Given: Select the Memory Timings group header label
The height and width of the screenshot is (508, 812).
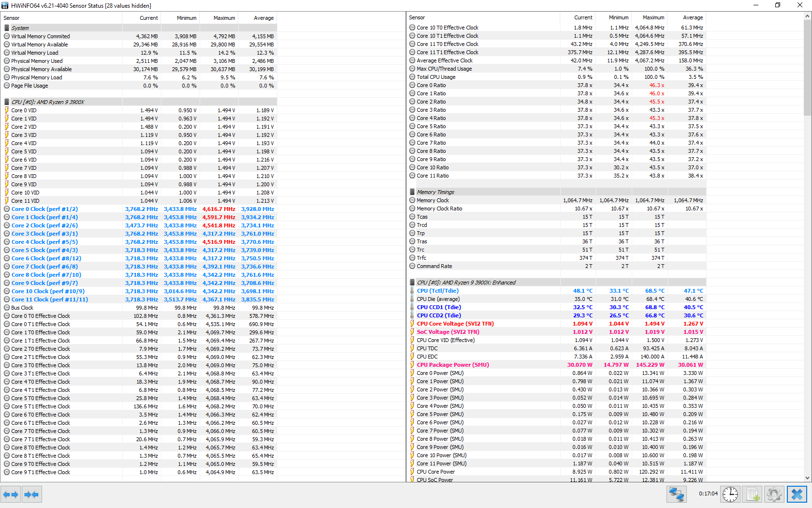Looking at the screenshot, I should (435, 192).
